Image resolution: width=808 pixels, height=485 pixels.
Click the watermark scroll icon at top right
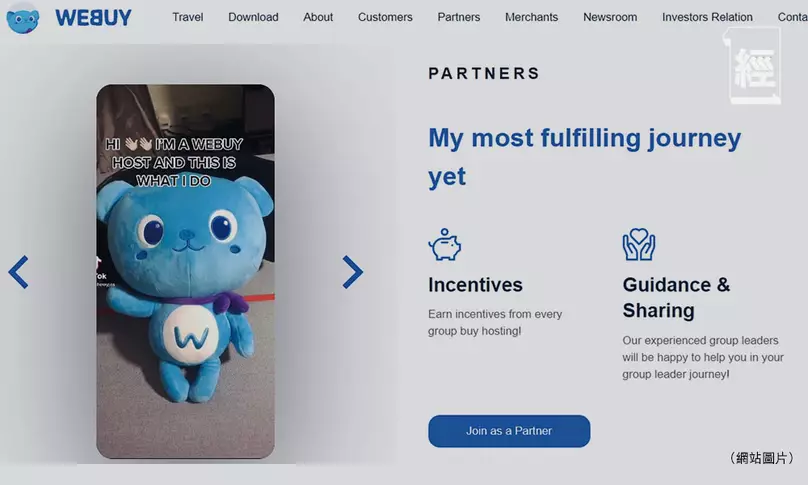tap(754, 66)
